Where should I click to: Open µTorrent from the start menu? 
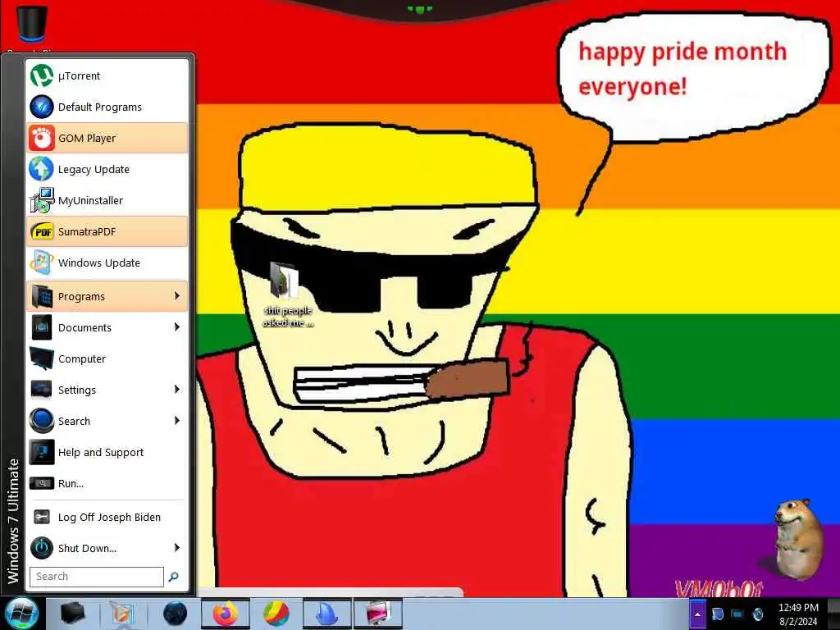107,75
